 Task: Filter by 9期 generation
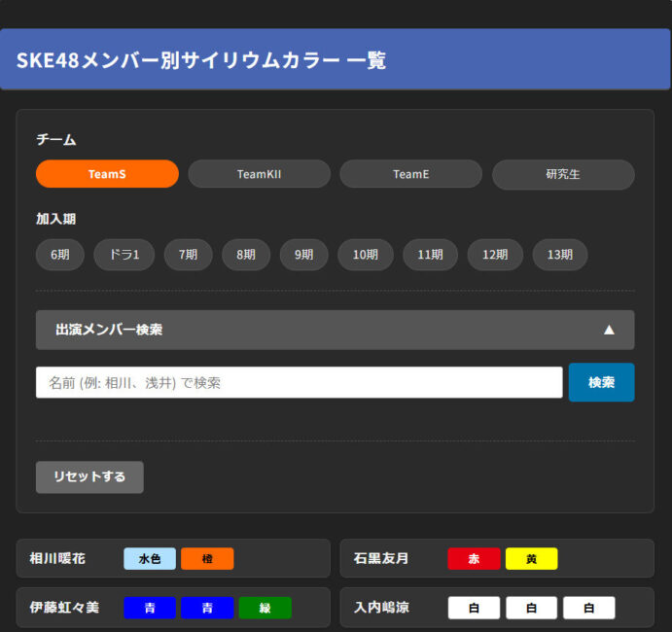[303, 255]
